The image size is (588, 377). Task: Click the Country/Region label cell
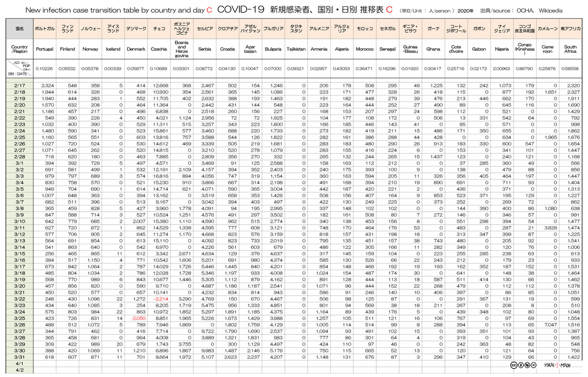tap(20, 49)
